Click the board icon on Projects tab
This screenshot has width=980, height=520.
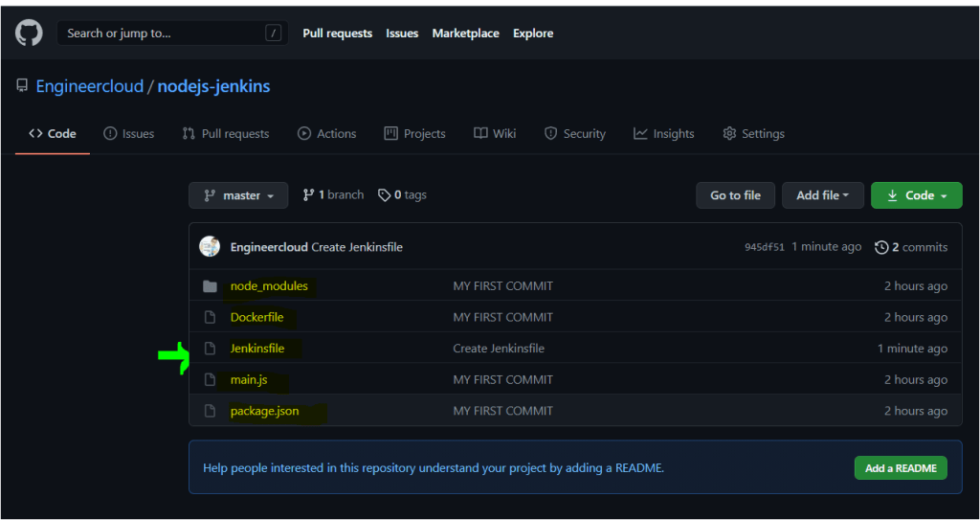390,133
